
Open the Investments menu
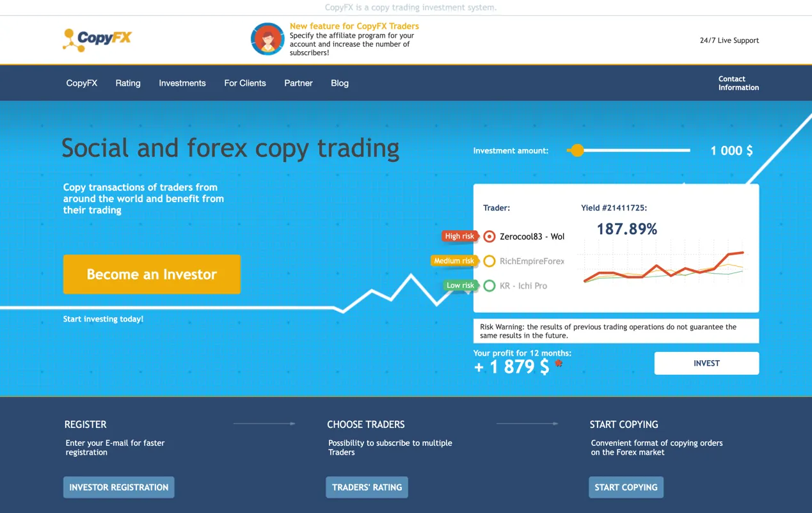(182, 83)
